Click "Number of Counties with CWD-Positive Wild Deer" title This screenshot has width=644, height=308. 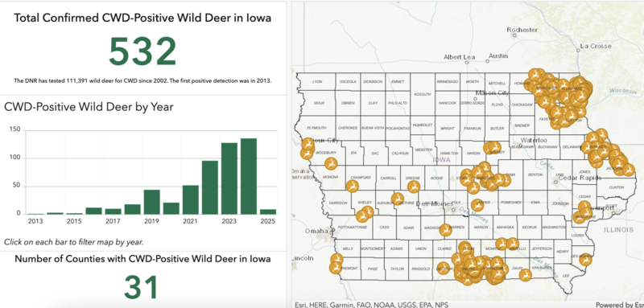pyautogui.click(x=143, y=259)
